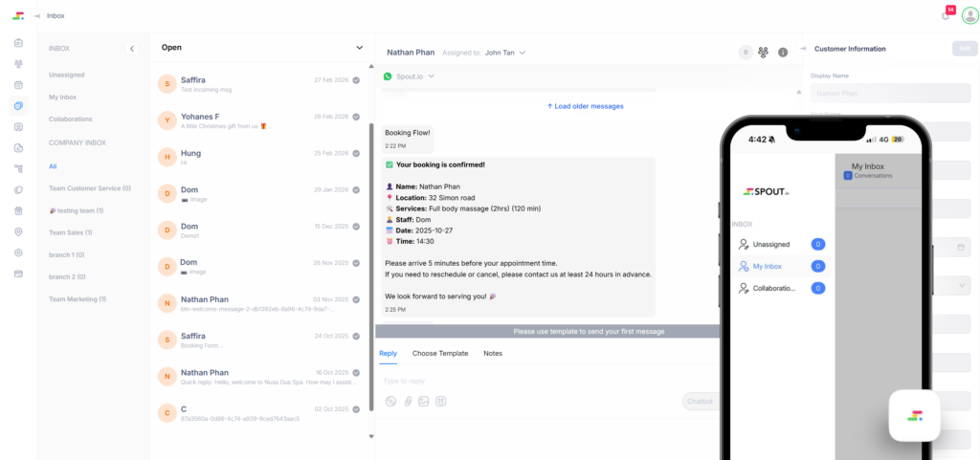
Task: Select Team Customer Service inbox
Action: click(x=89, y=188)
